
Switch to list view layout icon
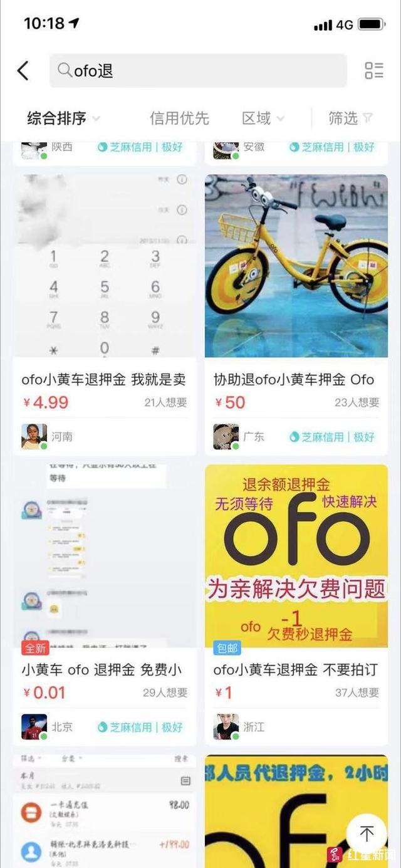tap(374, 71)
